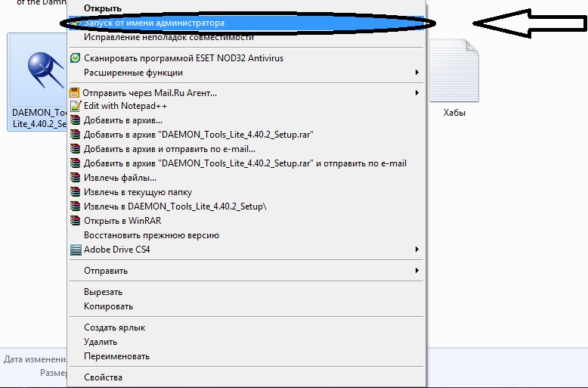Open the Adobe Drive CS4 entry

246,250
